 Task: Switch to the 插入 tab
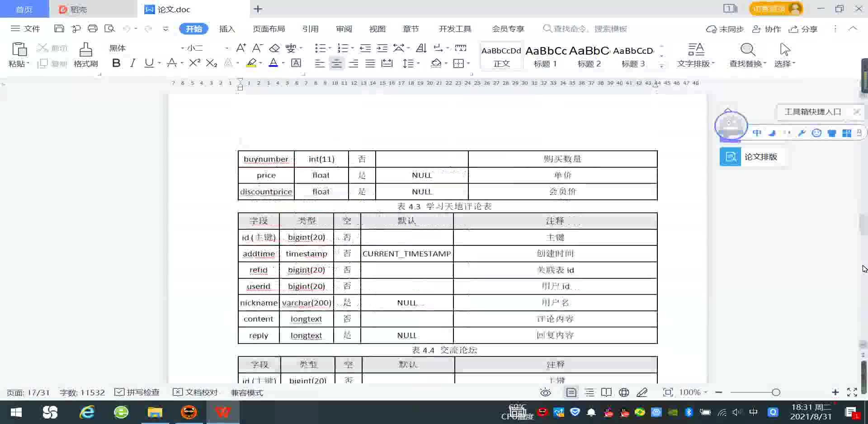click(227, 28)
